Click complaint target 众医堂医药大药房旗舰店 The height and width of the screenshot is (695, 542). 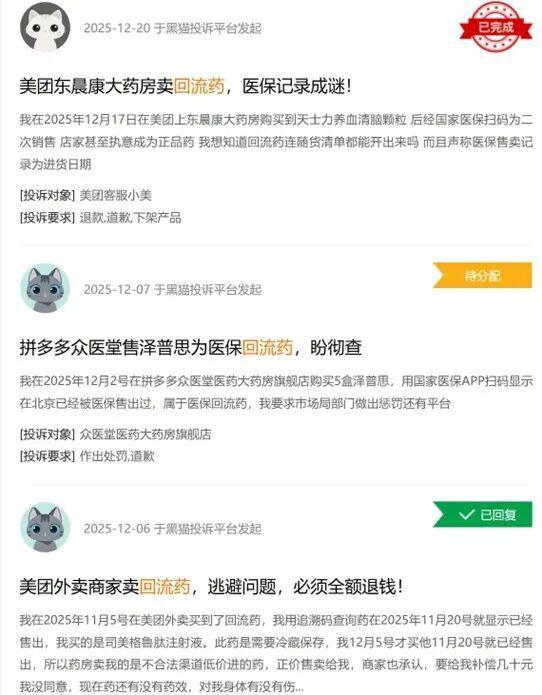pyautogui.click(x=145, y=434)
